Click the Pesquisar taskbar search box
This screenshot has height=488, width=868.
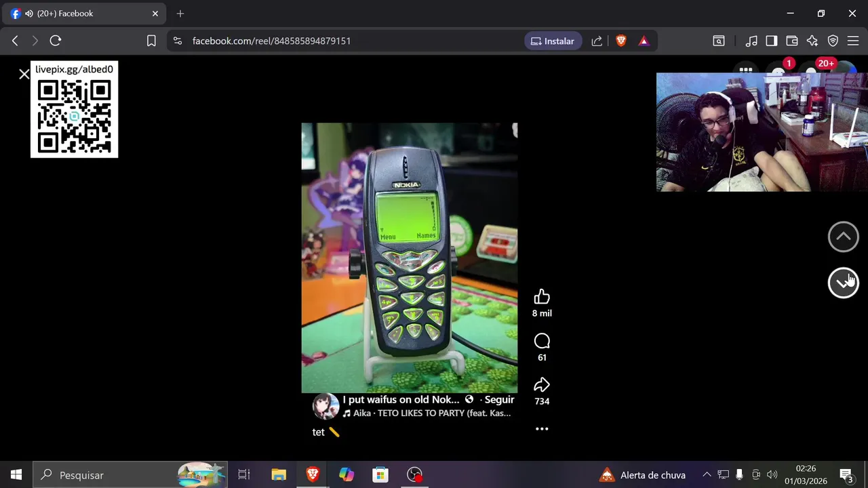[x=131, y=475]
